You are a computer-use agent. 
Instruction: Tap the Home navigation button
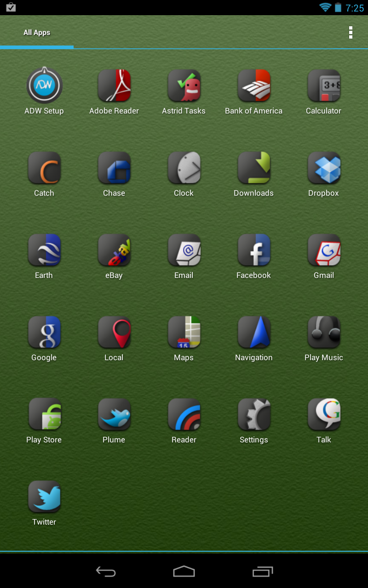[184, 571]
